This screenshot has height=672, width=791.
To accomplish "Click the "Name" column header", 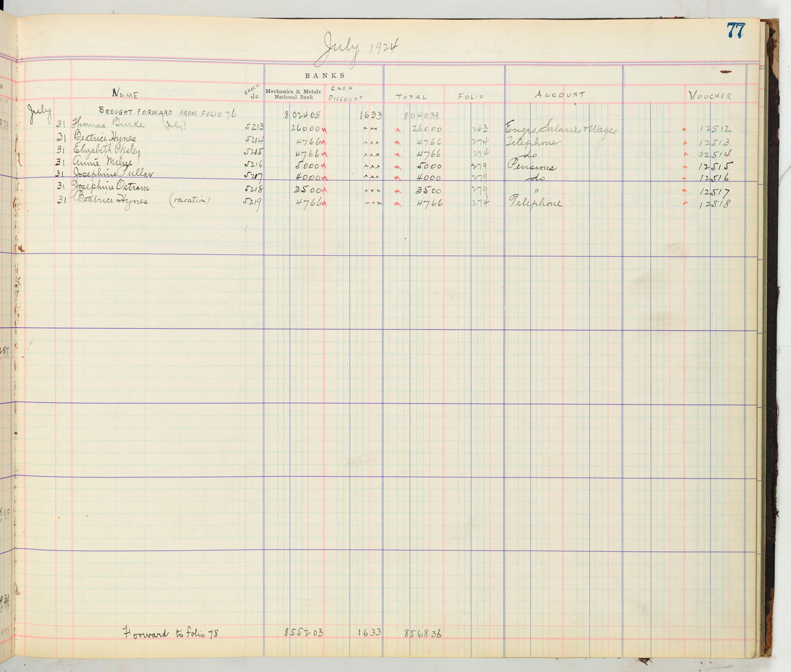I will click(126, 94).
